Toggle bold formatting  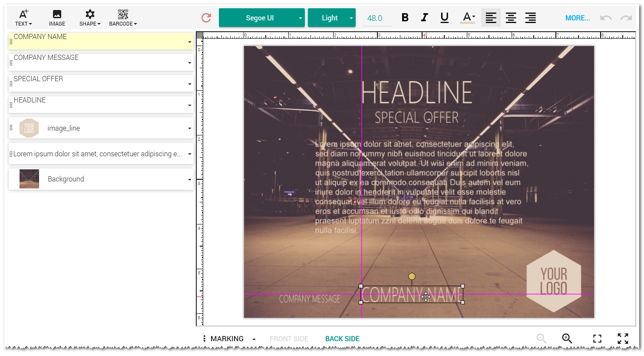pos(405,18)
